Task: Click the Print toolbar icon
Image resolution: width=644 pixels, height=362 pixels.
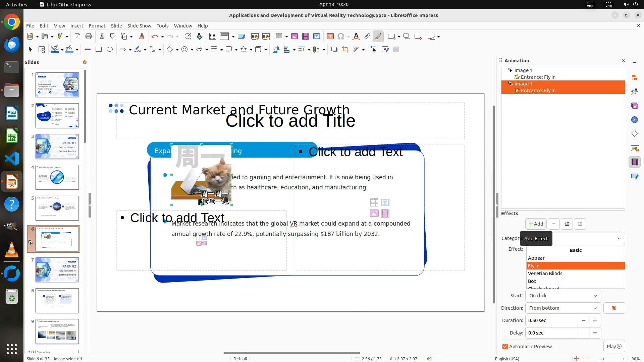Action: [x=89, y=37]
